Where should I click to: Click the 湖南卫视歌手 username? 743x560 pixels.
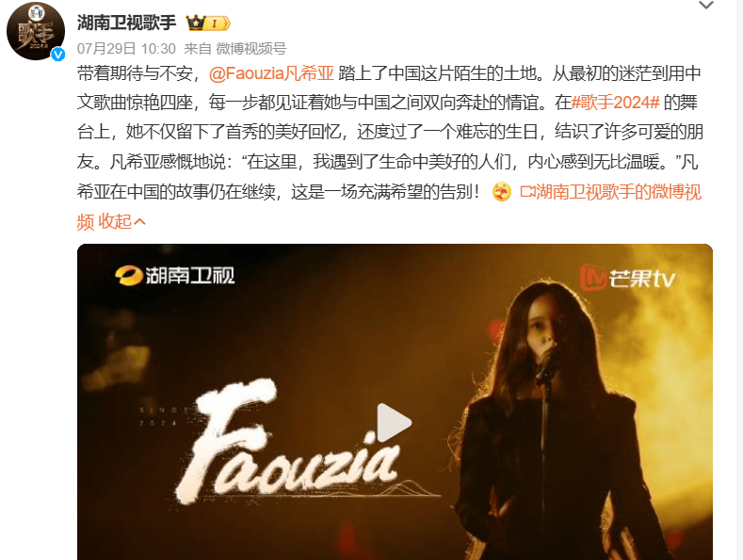126,23
